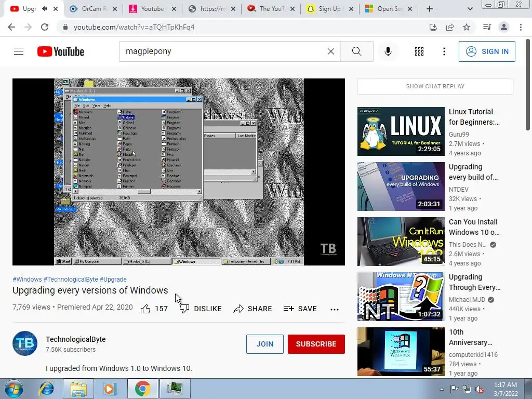The width and height of the screenshot is (532, 399).
Task: Click the share page icon in address bar
Action: (x=450, y=27)
